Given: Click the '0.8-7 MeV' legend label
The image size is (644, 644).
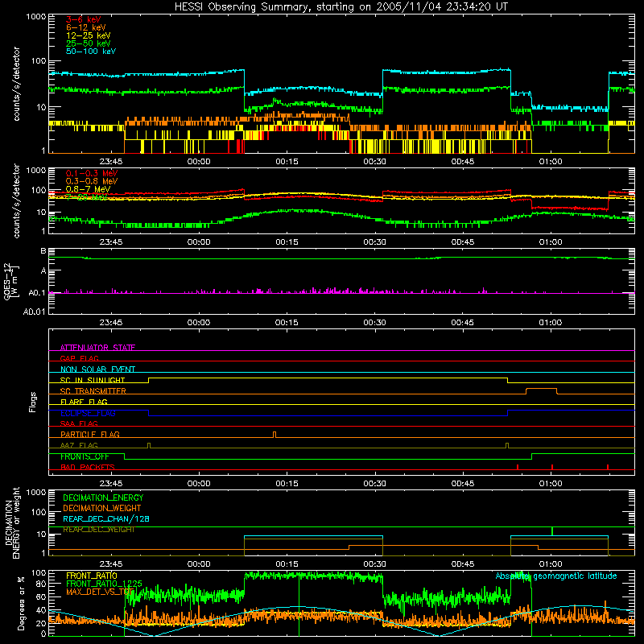Looking at the screenshot, I should click(88, 189).
